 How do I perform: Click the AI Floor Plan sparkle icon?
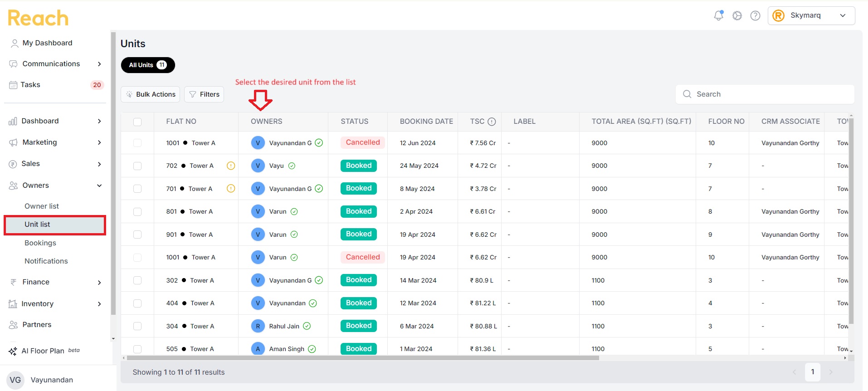point(13,351)
